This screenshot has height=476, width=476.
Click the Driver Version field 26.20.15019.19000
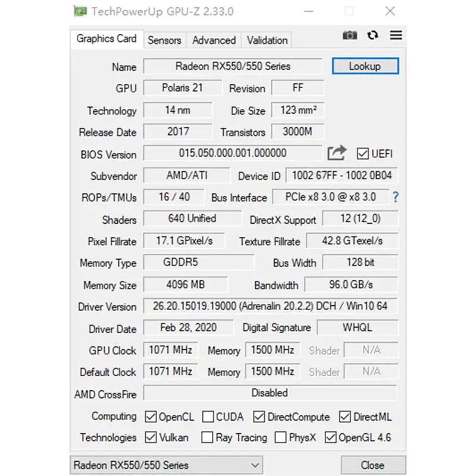(270, 306)
